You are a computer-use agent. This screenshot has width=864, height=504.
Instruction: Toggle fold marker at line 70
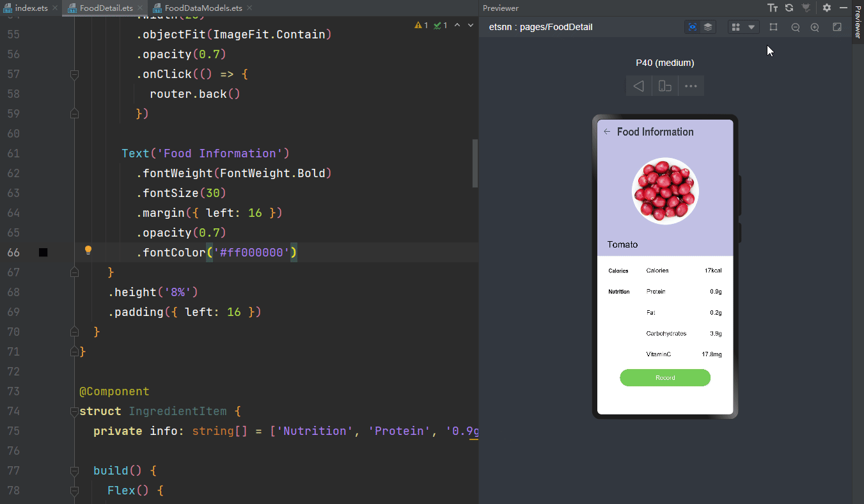click(x=74, y=332)
